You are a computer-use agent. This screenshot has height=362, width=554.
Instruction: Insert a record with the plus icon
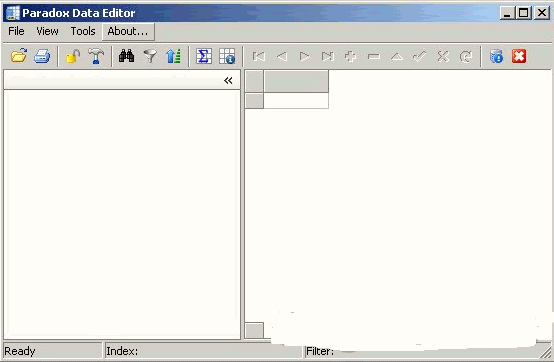point(350,56)
